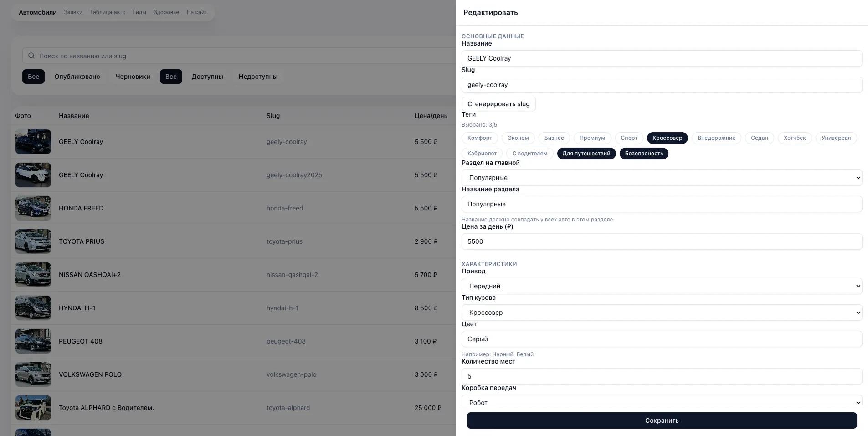This screenshot has height=436, width=868.
Task: Pick the Универсал tag
Action: (x=836, y=138)
